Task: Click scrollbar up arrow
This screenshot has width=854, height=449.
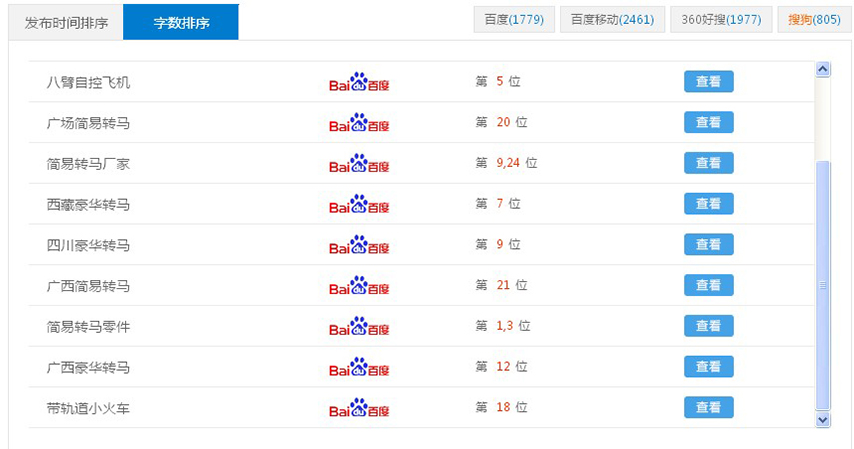Action: pyautogui.click(x=822, y=69)
